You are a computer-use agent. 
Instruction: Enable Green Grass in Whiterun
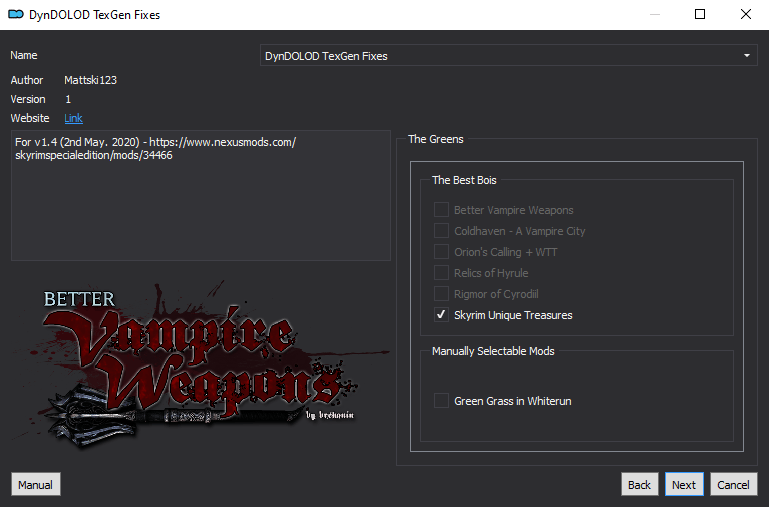441,401
